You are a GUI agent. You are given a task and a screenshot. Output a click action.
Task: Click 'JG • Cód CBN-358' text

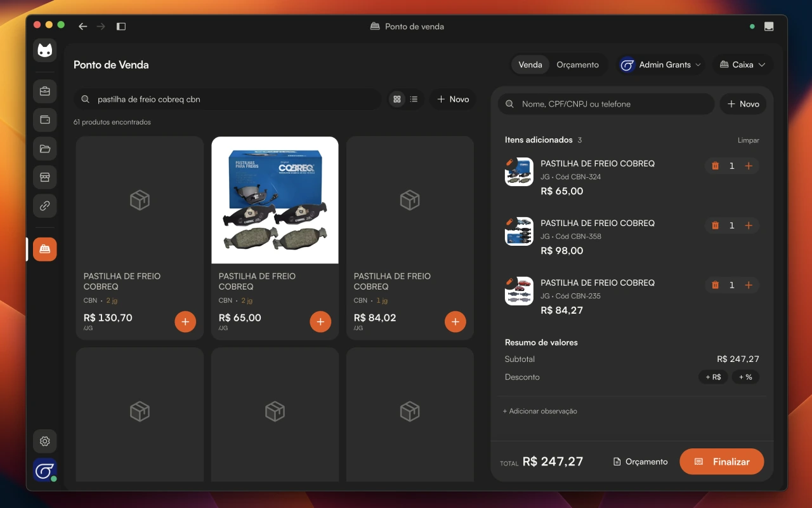tap(571, 236)
